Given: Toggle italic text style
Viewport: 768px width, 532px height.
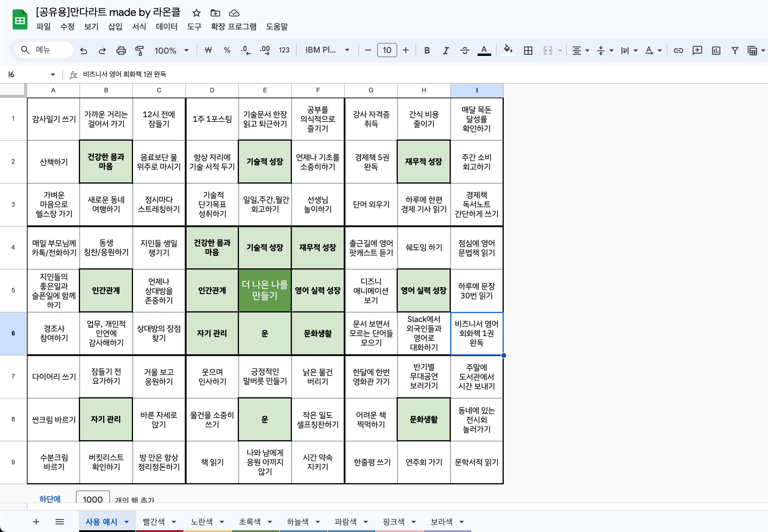Looking at the screenshot, I should (445, 51).
